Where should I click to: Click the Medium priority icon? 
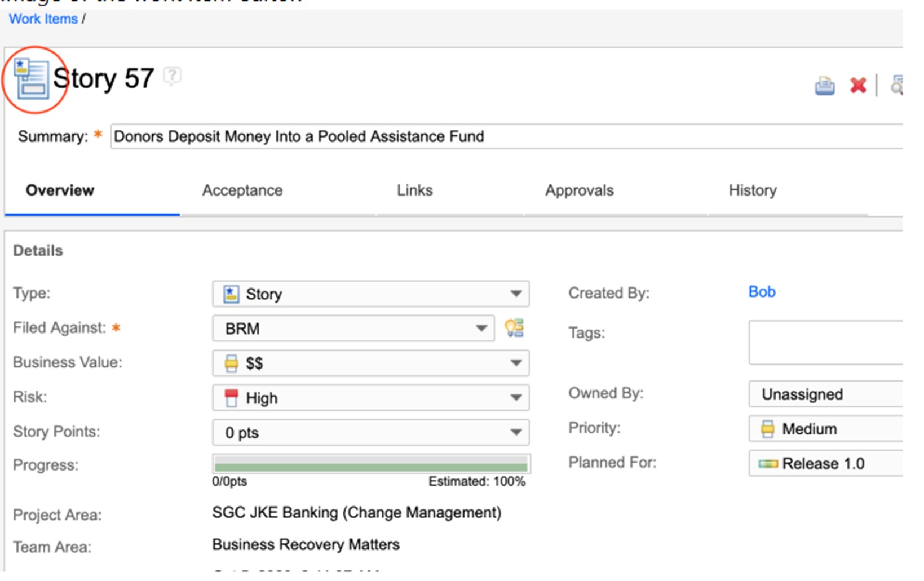click(x=767, y=429)
